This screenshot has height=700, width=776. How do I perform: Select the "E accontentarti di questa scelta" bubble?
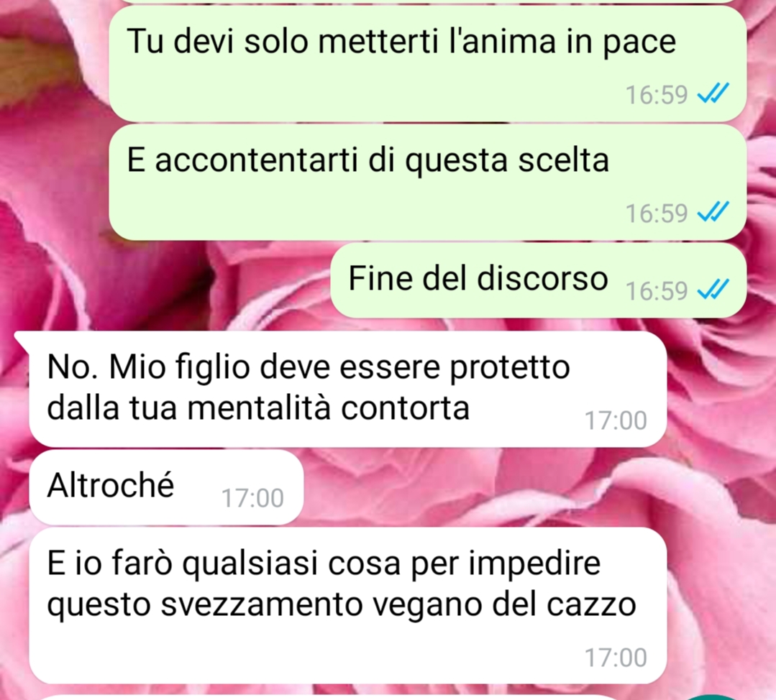(428, 182)
